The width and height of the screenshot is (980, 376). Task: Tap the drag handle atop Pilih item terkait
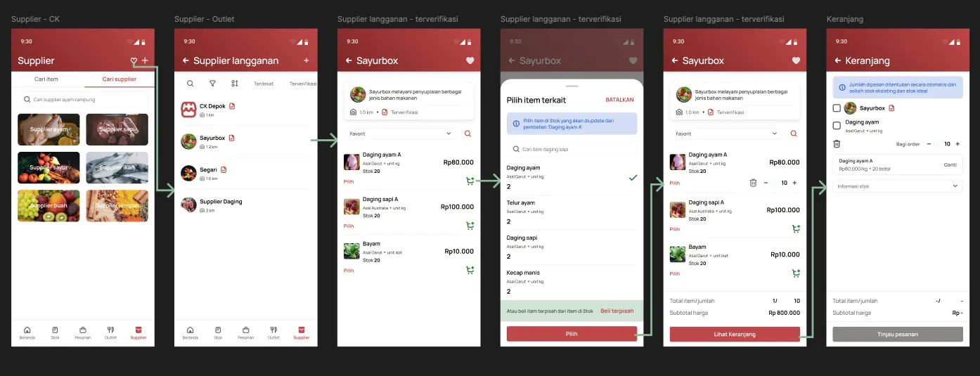[572, 86]
